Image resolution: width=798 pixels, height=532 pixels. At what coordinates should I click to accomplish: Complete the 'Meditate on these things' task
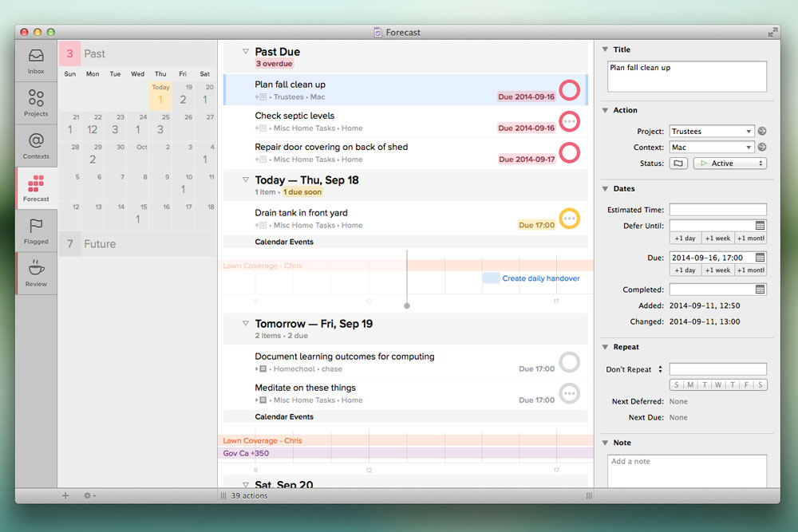[570, 394]
